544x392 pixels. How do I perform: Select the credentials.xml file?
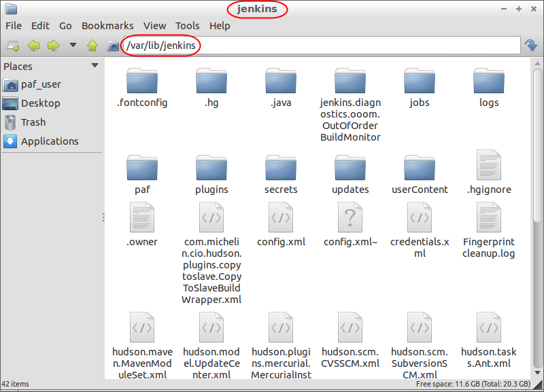tap(420, 230)
